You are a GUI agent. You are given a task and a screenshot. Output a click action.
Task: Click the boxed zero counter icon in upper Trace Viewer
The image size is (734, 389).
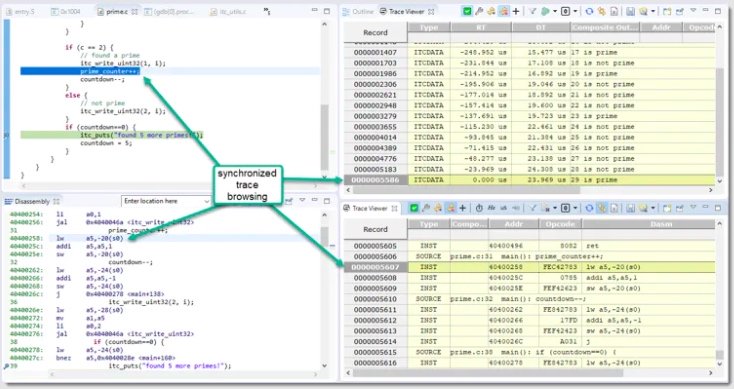pos(565,11)
